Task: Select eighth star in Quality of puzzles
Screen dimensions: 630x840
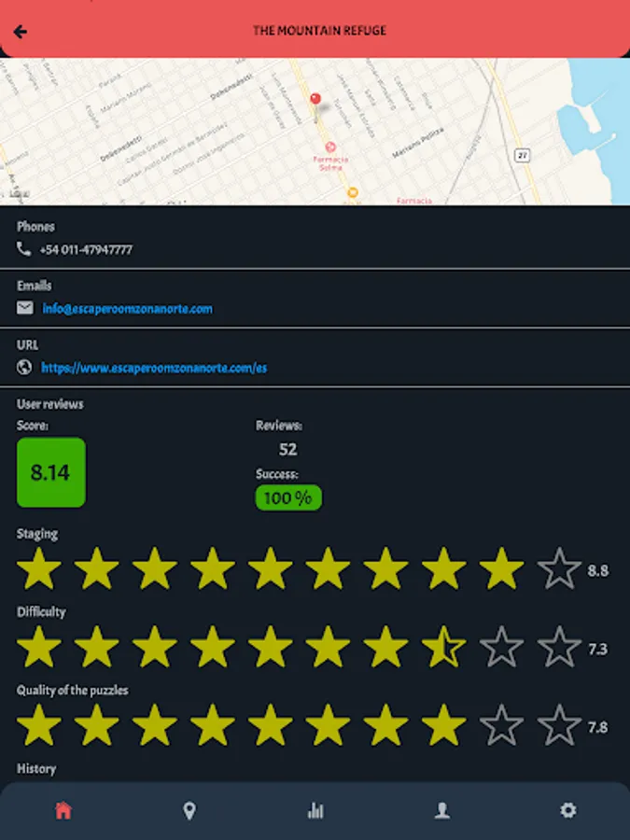Action: [x=443, y=724]
